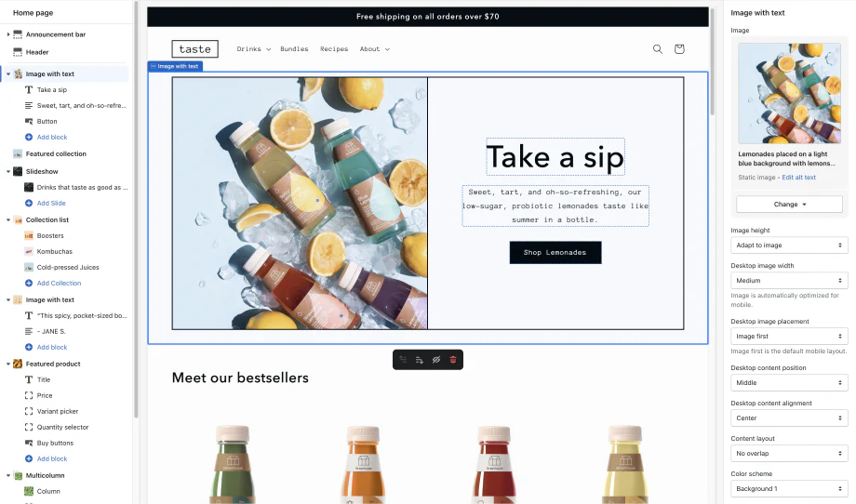Image resolution: width=856 pixels, height=504 pixels.
Task: Open the cart icon in store header
Action: 679,49
